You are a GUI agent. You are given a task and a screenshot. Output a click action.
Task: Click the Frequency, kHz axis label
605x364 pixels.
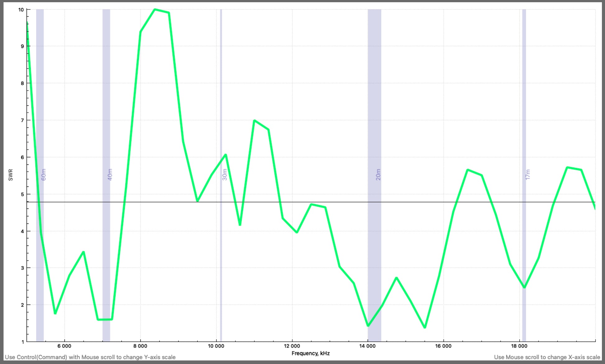[x=311, y=353]
